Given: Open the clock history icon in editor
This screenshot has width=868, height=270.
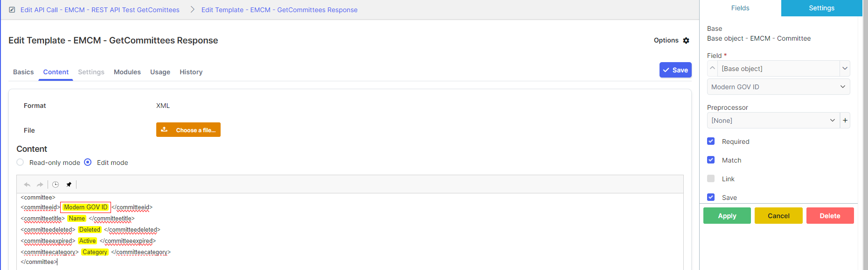Looking at the screenshot, I should tap(56, 185).
